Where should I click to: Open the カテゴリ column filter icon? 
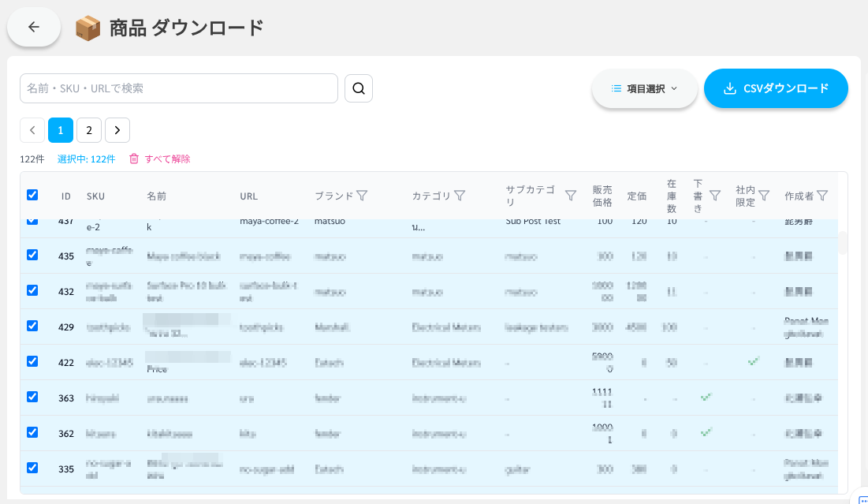[x=460, y=196]
